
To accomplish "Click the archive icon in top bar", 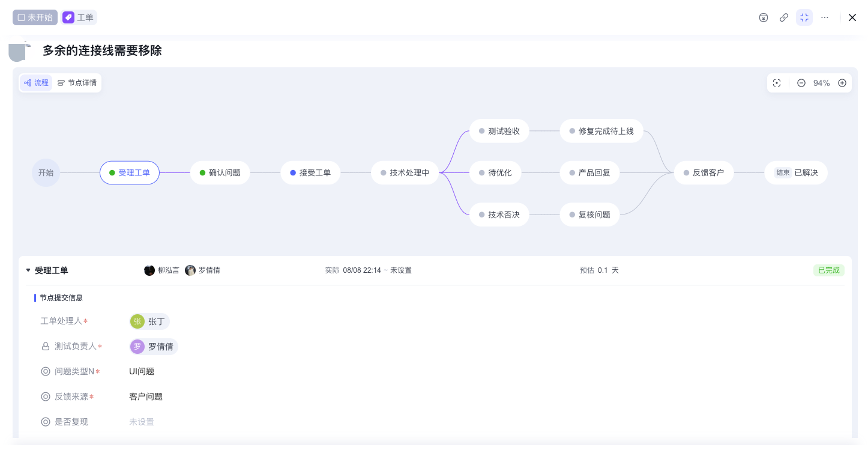I will (764, 17).
